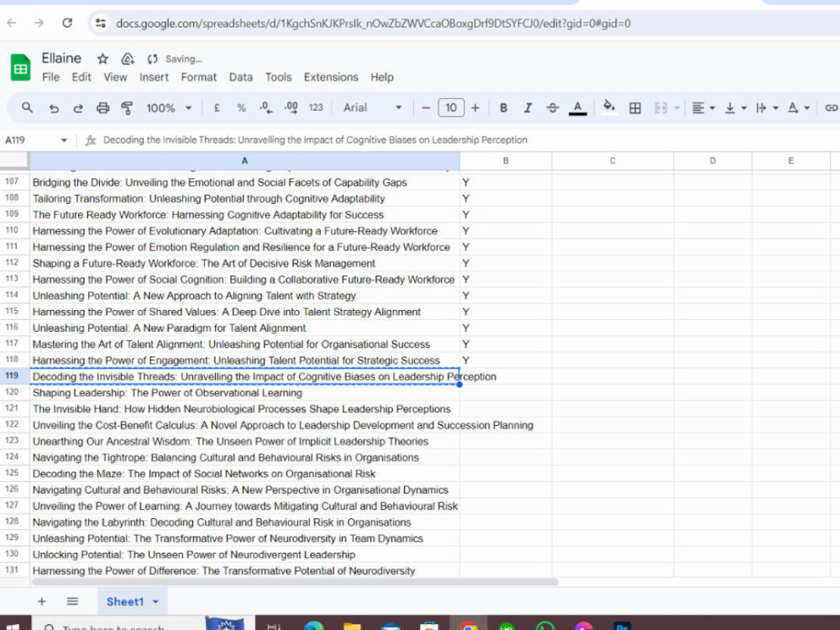Increase decimal places
The image size is (840, 630).
pos(291,108)
